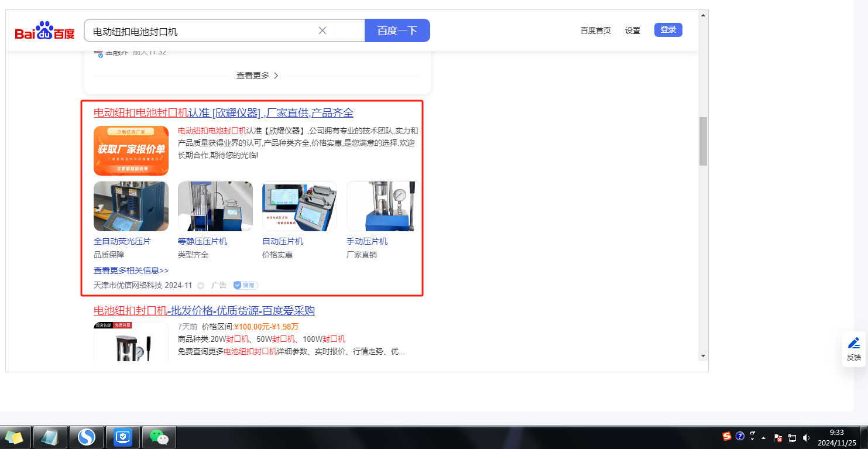Click the 等静压压片机 text link
Viewport: 868px width, 449px height.
point(203,241)
